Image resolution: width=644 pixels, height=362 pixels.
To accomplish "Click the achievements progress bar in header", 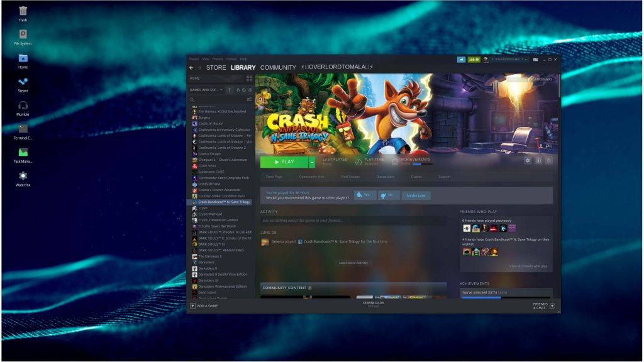I will 422,164.
